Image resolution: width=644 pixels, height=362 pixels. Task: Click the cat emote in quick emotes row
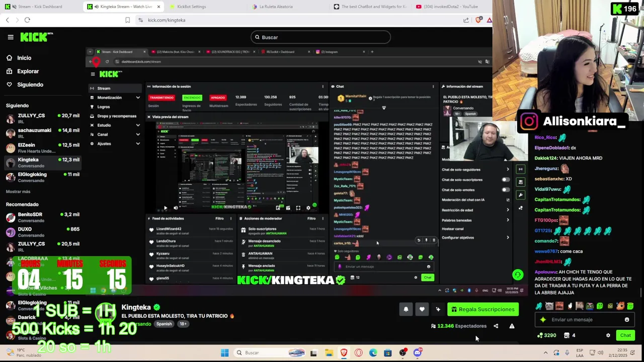(549, 306)
